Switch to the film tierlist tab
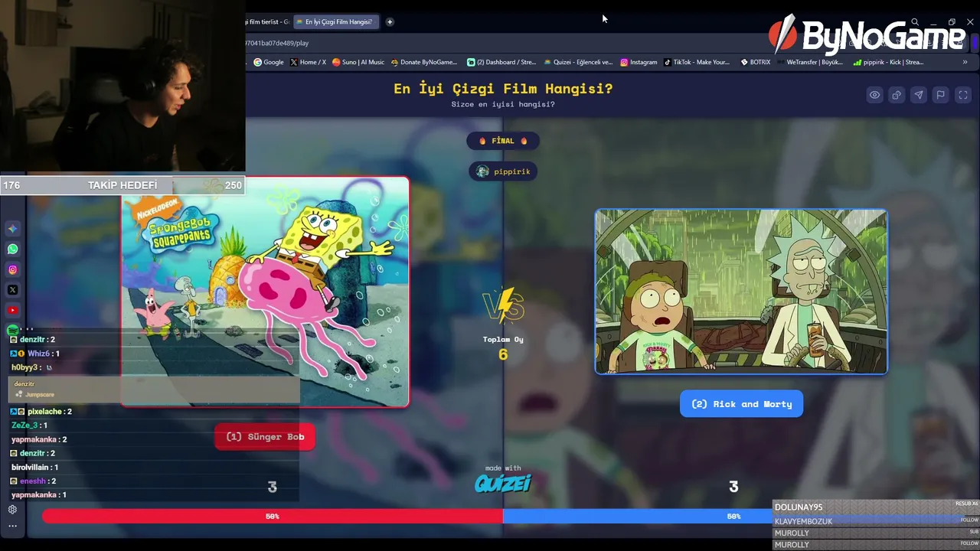The width and height of the screenshot is (980, 551). point(267,21)
